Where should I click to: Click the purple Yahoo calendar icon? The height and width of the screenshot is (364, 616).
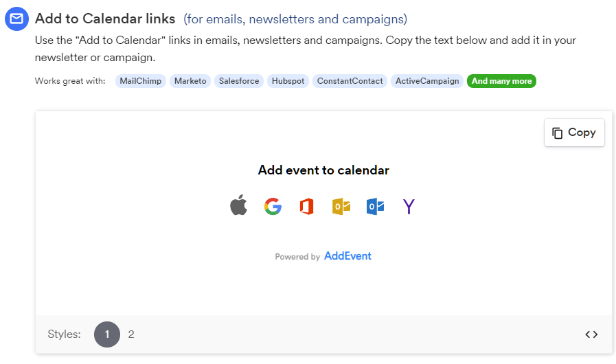(409, 206)
